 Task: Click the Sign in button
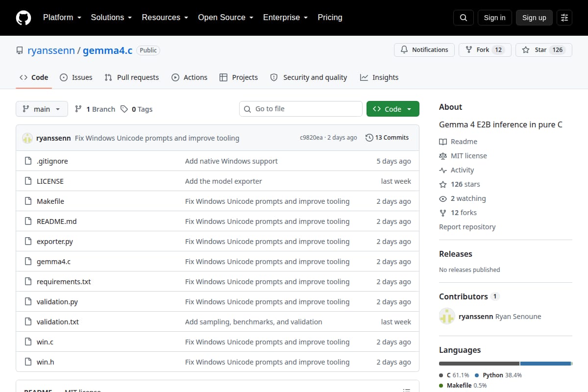point(494,18)
